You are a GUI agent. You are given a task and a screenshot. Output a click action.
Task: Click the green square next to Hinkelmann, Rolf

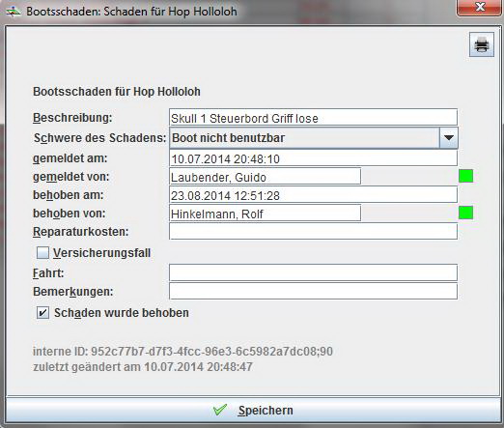tap(465, 213)
